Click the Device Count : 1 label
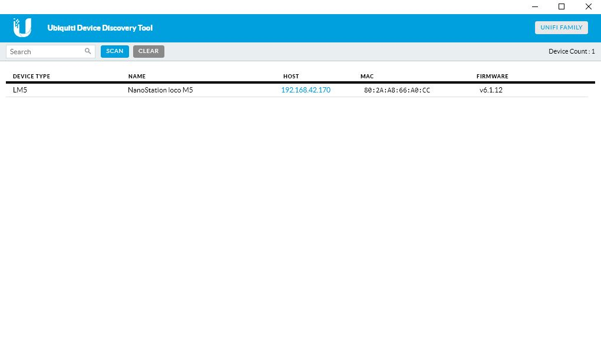Viewport: 601px width, 364px height. pyautogui.click(x=572, y=51)
